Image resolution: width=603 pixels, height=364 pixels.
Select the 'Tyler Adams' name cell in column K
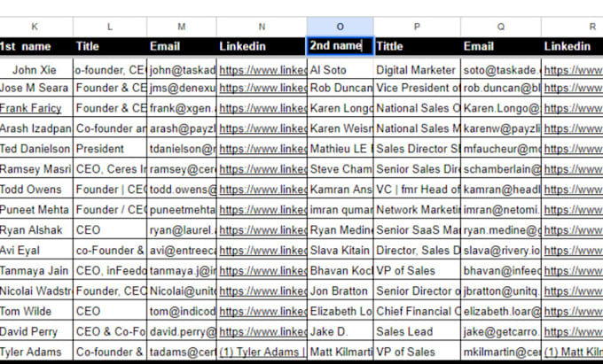coord(35,352)
